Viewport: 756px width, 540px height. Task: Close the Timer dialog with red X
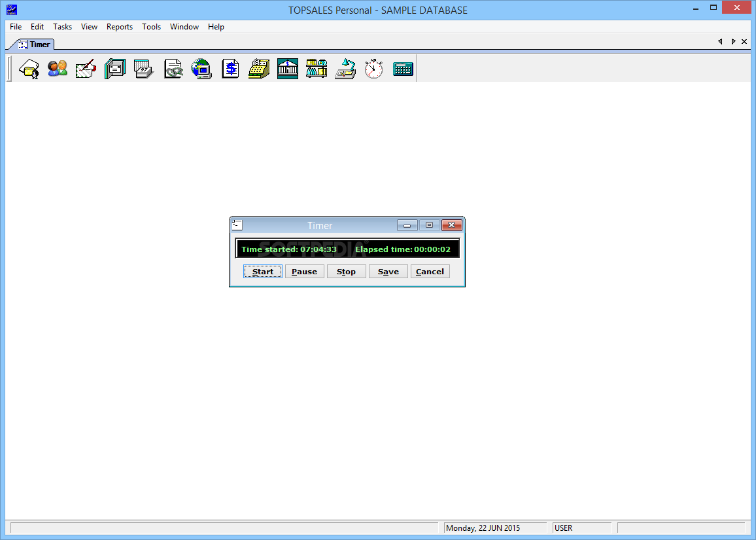tap(452, 225)
